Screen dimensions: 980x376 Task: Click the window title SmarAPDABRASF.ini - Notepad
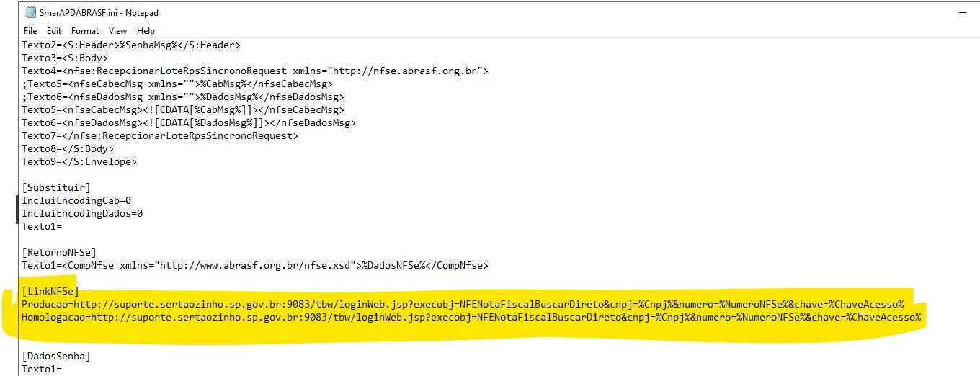(99, 13)
